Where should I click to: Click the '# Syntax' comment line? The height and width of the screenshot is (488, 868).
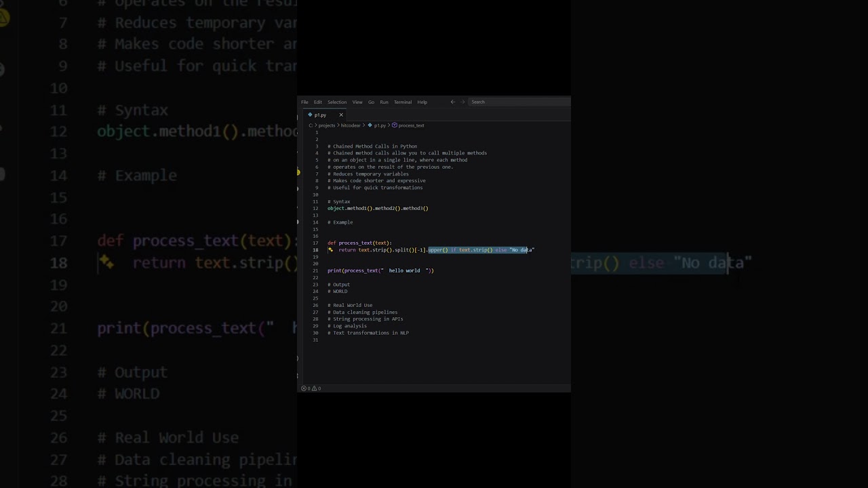(339, 201)
